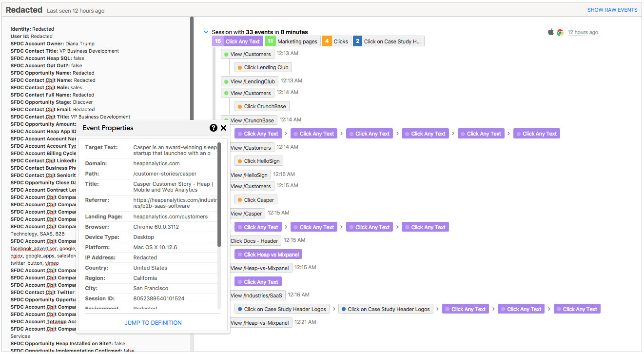Click the Domain value heapanalytics.com
The height and width of the screenshot is (354, 644).
point(156,163)
